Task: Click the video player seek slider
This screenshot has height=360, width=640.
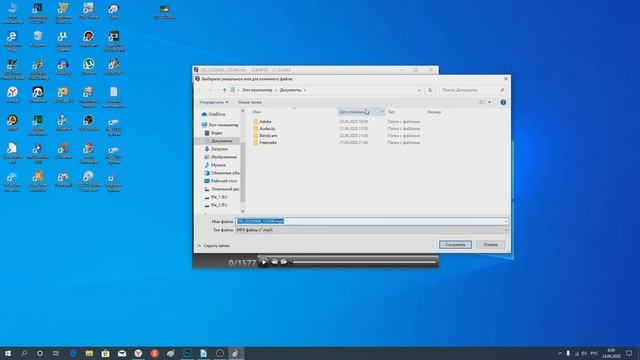Action: (363, 262)
